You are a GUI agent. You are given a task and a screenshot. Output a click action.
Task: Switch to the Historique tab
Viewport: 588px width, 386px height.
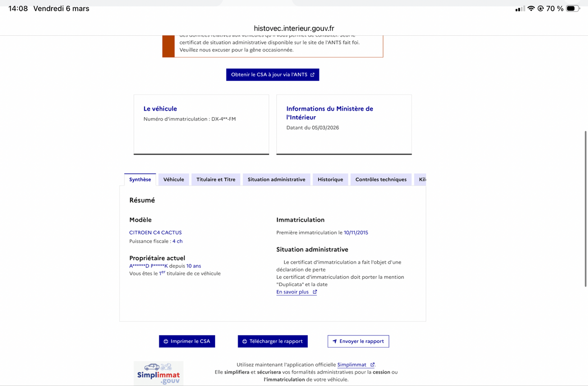[x=330, y=180]
